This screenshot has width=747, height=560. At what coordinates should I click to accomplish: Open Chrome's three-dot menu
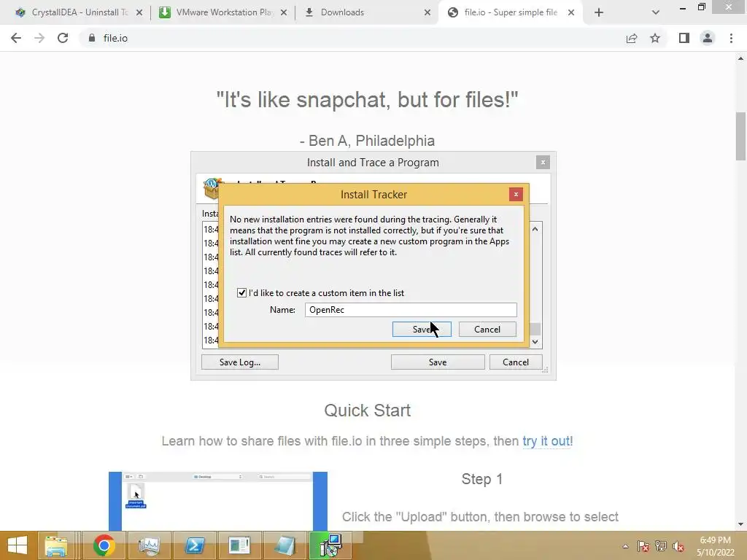click(731, 38)
